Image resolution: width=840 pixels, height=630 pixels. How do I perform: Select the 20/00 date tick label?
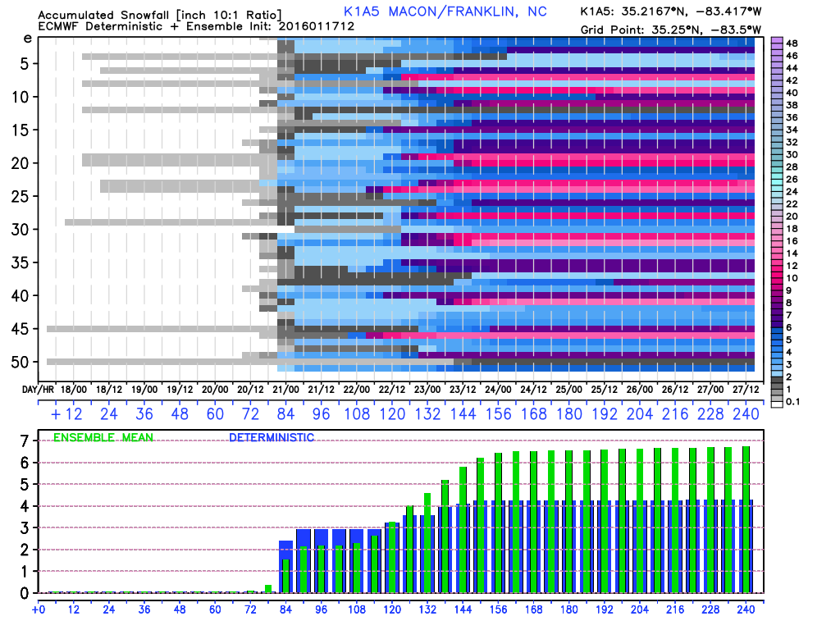click(x=215, y=390)
